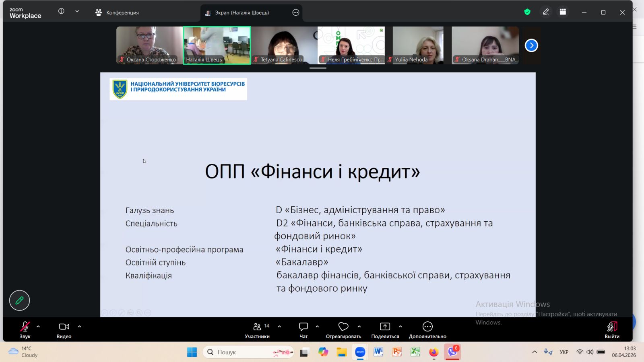This screenshot has height=362, width=644.
Task: Open the clock showing 13:03 06.04.2026
Action: (624, 352)
